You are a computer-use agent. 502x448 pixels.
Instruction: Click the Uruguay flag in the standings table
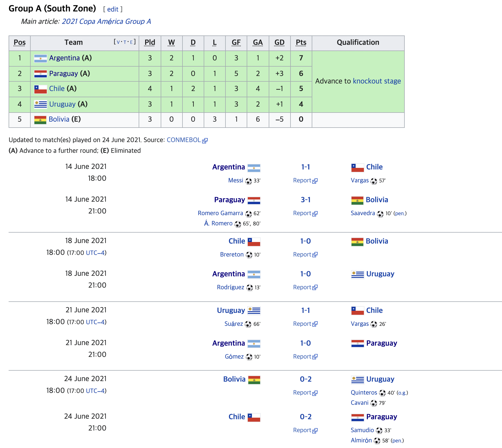[41, 104]
